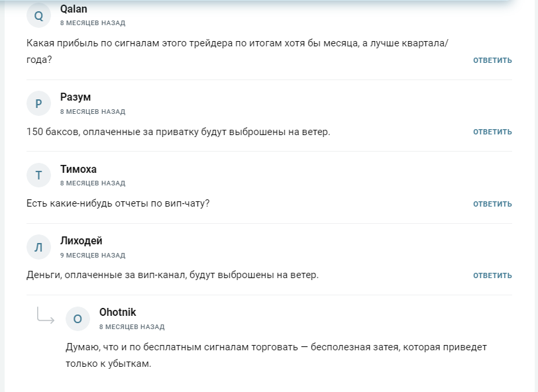Click Лиходей's avatar with letter Л
Viewport: 538px width, 392px height.
click(38, 247)
